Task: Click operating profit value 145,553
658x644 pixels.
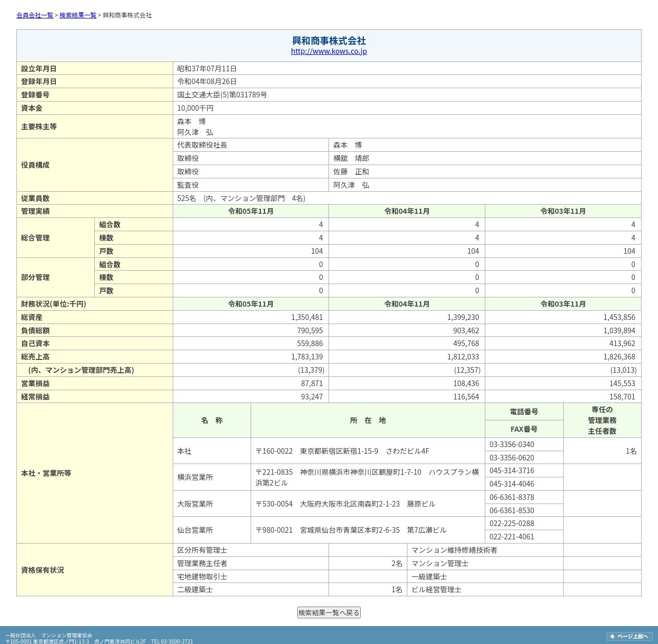Action: [622, 384]
